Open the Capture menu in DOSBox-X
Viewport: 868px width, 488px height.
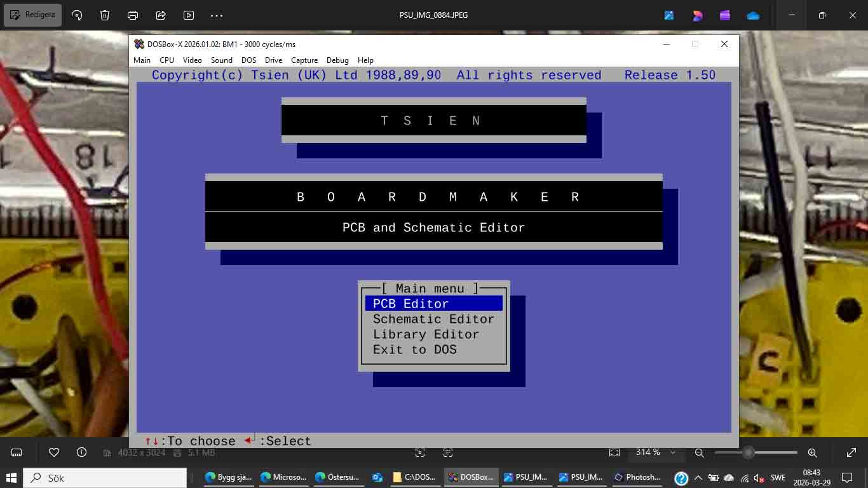pos(304,60)
